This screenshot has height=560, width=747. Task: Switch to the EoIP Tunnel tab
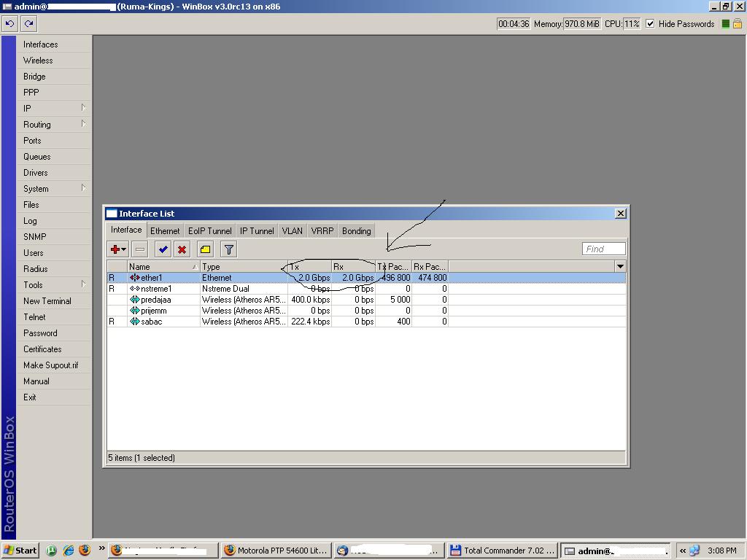tap(209, 231)
